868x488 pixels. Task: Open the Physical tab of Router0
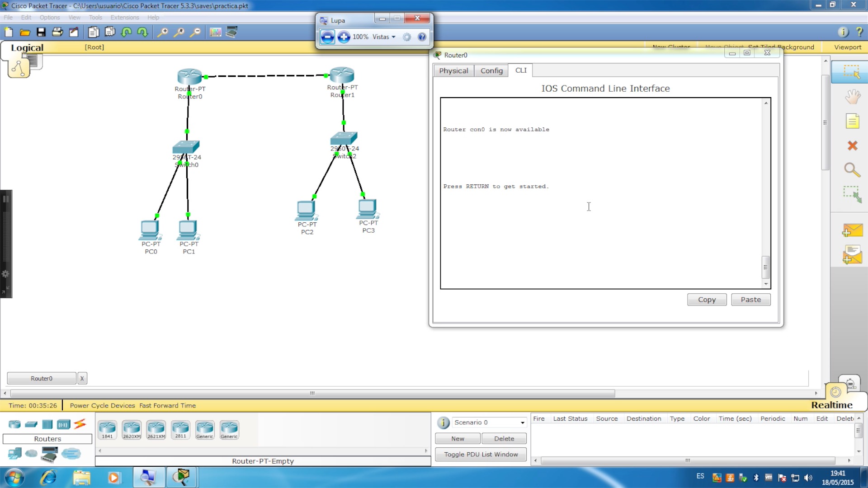coord(453,70)
